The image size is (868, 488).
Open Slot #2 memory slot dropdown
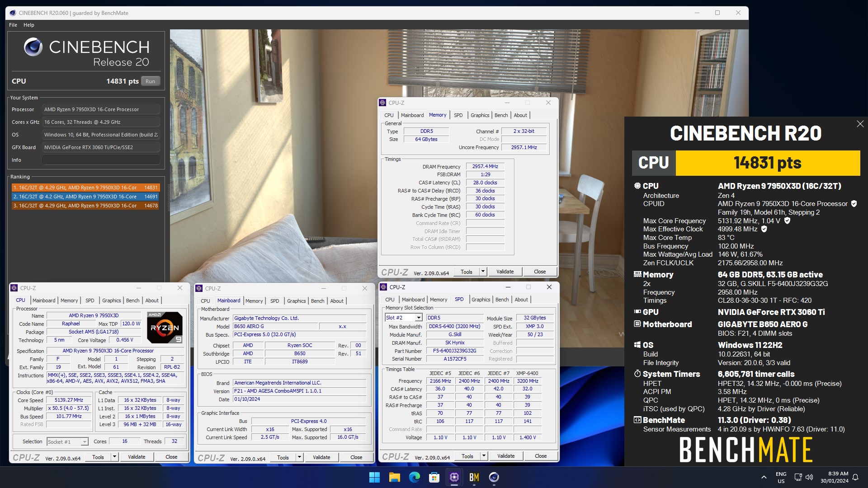[x=419, y=318]
